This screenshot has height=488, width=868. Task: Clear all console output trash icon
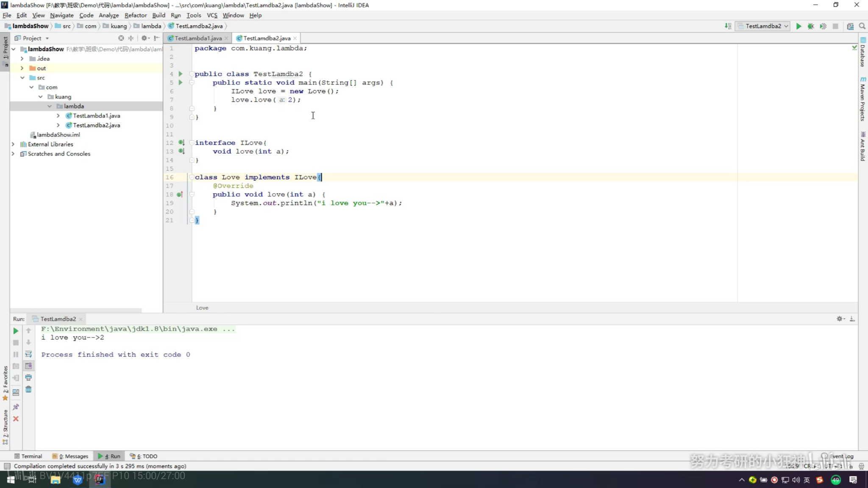point(28,389)
